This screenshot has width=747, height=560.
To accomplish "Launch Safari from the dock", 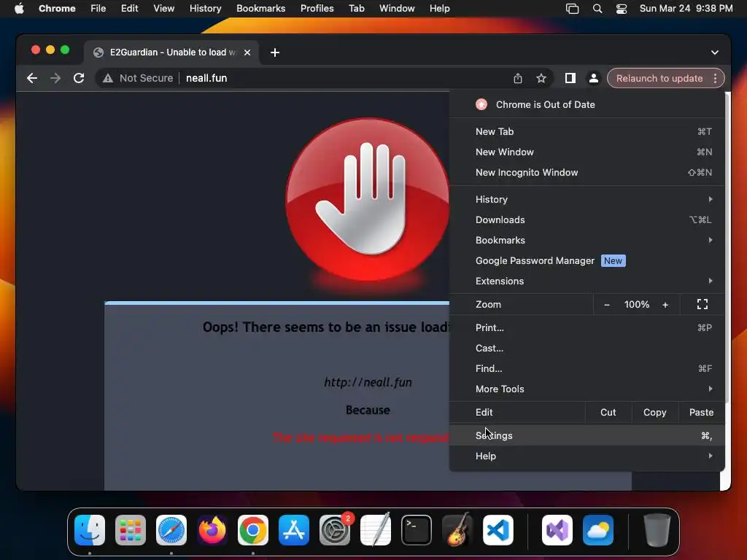I will click(x=171, y=530).
